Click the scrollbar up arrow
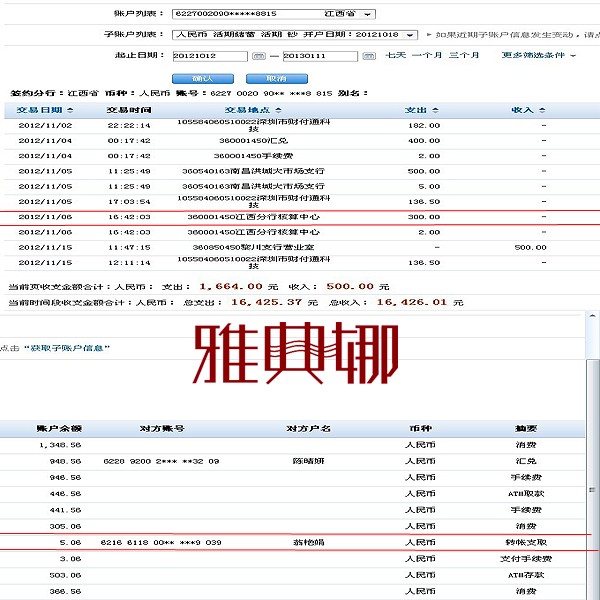 tap(592, 316)
